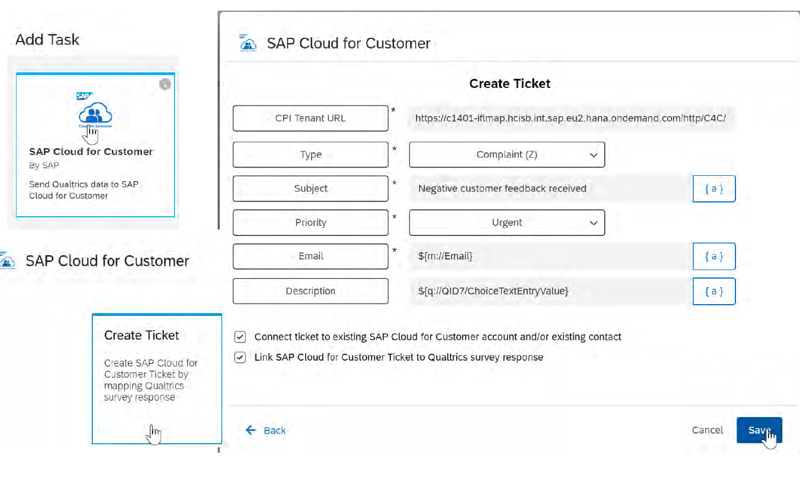Click the Create SAP Cloud for Customer Ticket description
The width and height of the screenshot is (800, 481).
[151, 380]
